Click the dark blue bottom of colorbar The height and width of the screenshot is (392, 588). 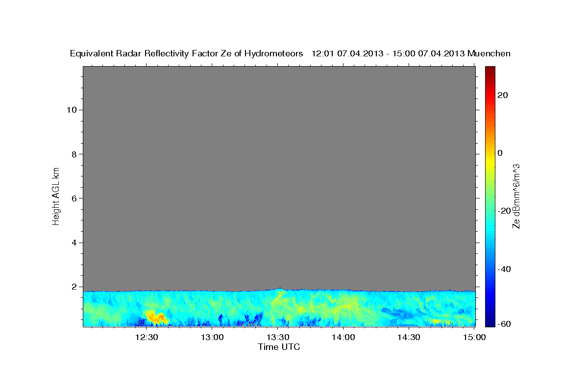(490, 322)
